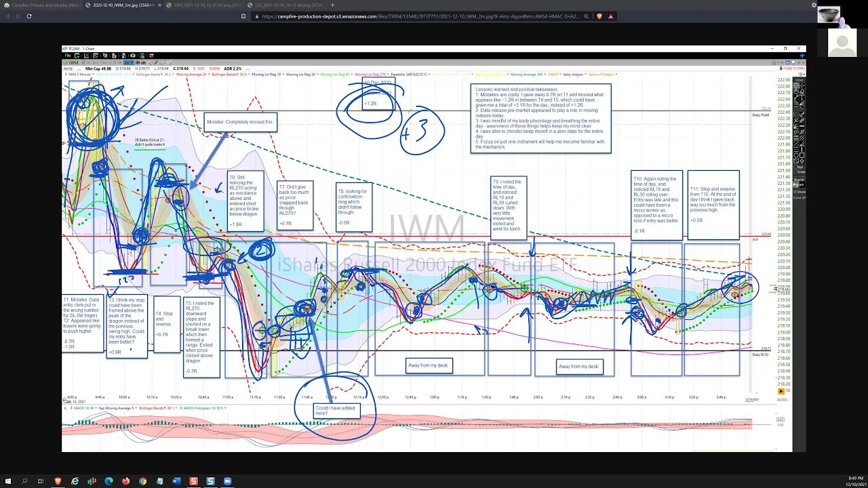Go back in browser history
Screen dimensions: 868x488
pyautogui.click(x=7, y=16)
